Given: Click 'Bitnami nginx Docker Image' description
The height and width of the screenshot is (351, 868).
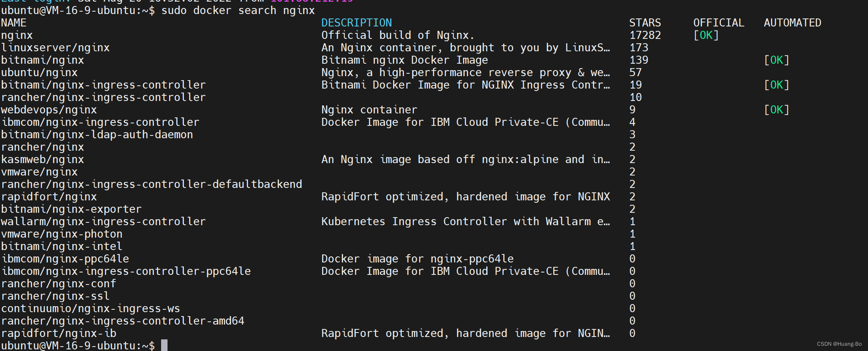Looking at the screenshot, I should (405, 60).
